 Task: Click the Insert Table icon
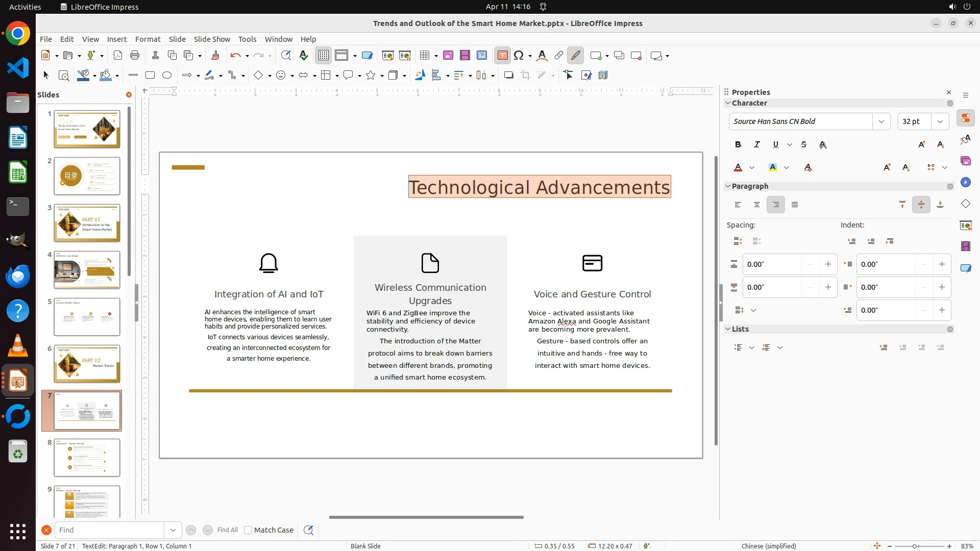pyautogui.click(x=424, y=56)
